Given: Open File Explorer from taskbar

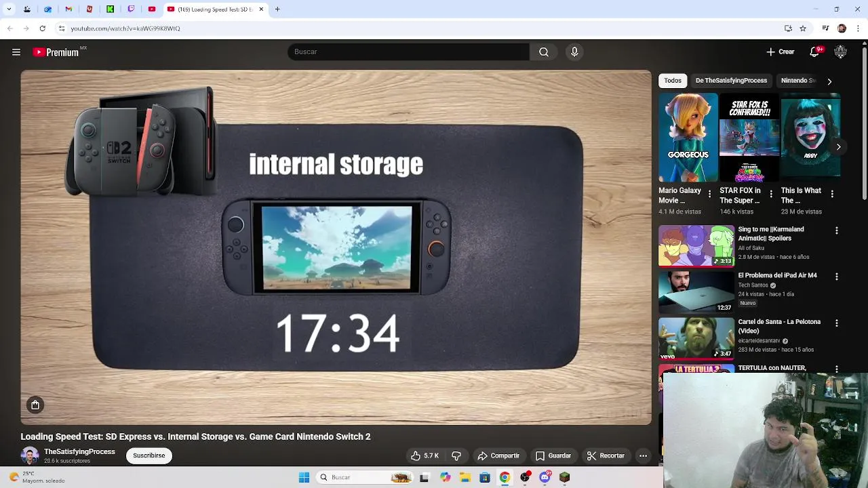Looking at the screenshot, I should click(465, 477).
